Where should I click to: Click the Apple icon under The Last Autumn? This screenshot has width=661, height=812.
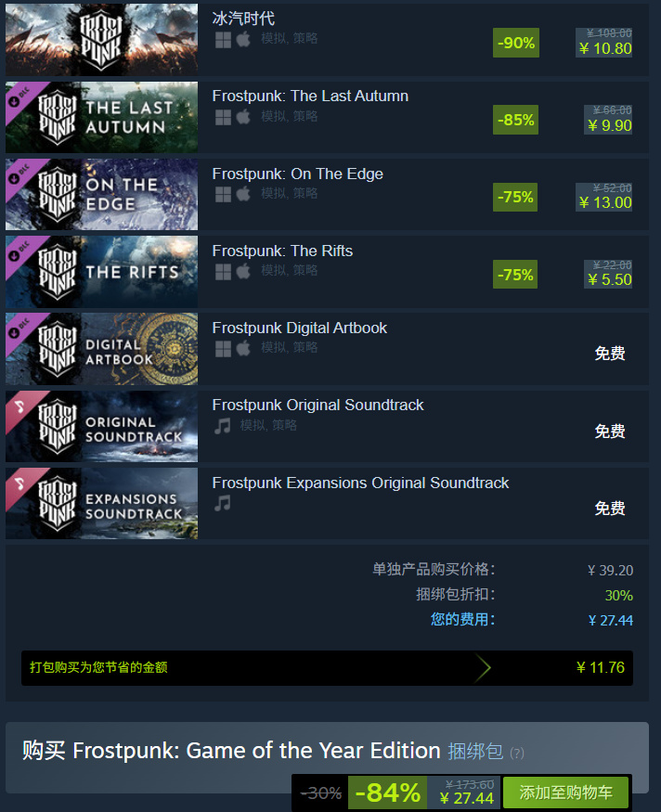(x=243, y=117)
